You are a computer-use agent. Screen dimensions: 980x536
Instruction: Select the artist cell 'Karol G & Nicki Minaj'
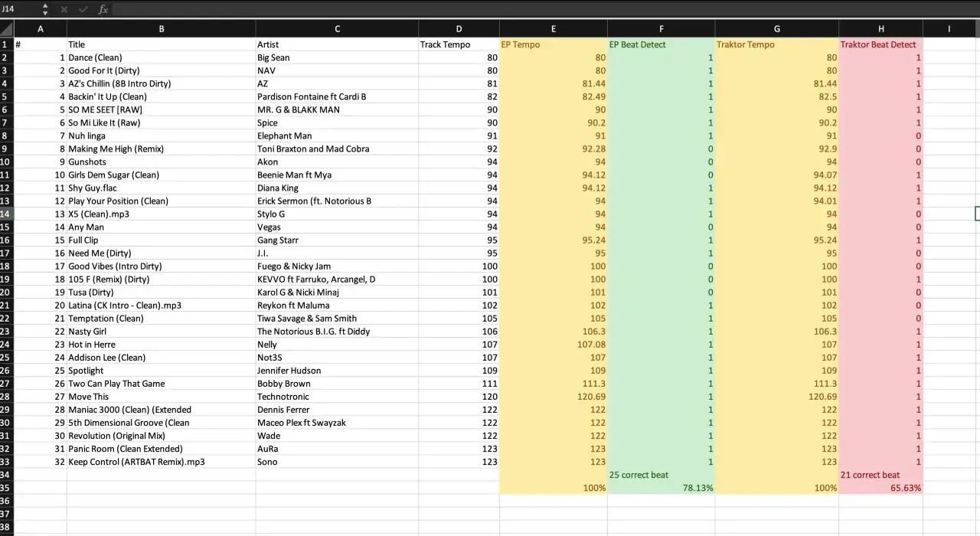pos(337,292)
